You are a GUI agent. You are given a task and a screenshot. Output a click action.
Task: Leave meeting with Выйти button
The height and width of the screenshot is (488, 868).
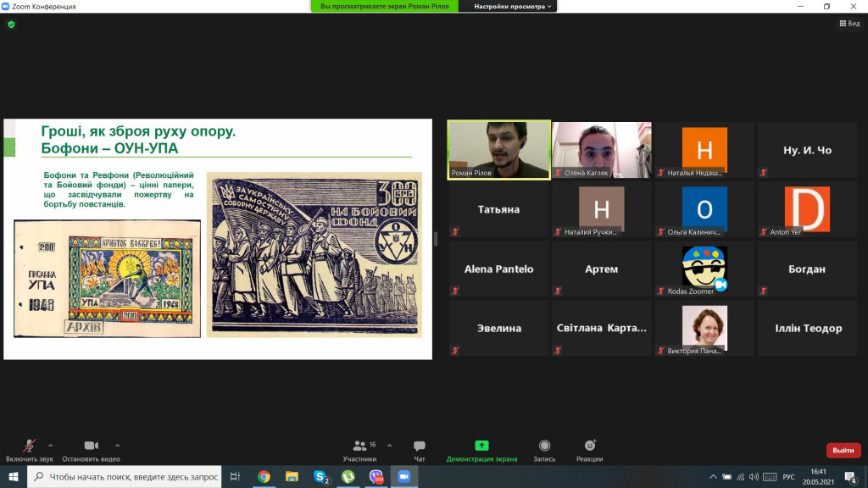[x=843, y=451]
